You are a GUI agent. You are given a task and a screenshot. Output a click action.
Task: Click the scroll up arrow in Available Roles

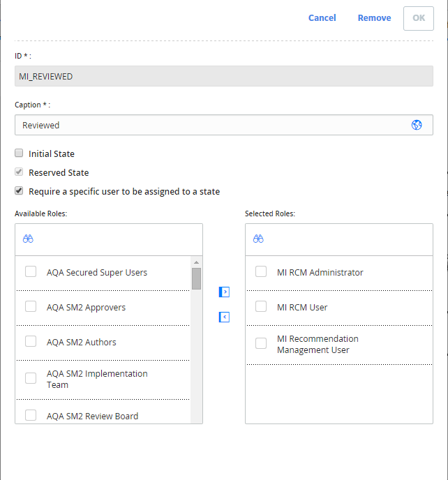(x=196, y=262)
